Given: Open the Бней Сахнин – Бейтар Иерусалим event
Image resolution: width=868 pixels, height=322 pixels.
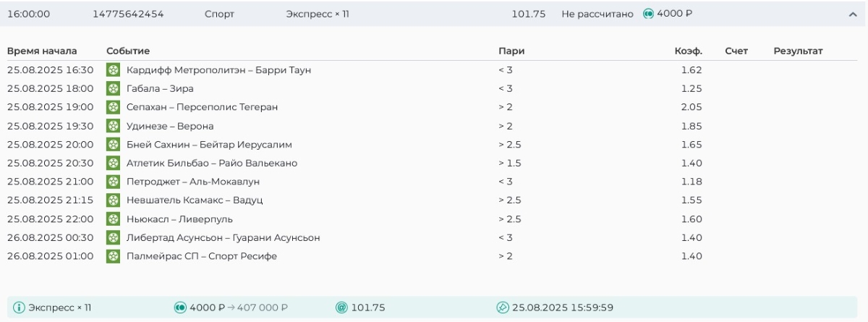Looking at the screenshot, I should pos(209,145).
